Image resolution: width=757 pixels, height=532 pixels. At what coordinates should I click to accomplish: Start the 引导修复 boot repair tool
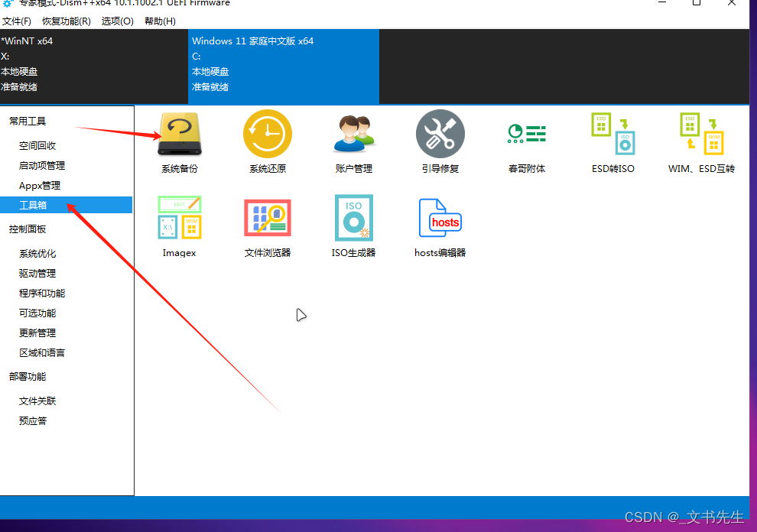pyautogui.click(x=440, y=142)
